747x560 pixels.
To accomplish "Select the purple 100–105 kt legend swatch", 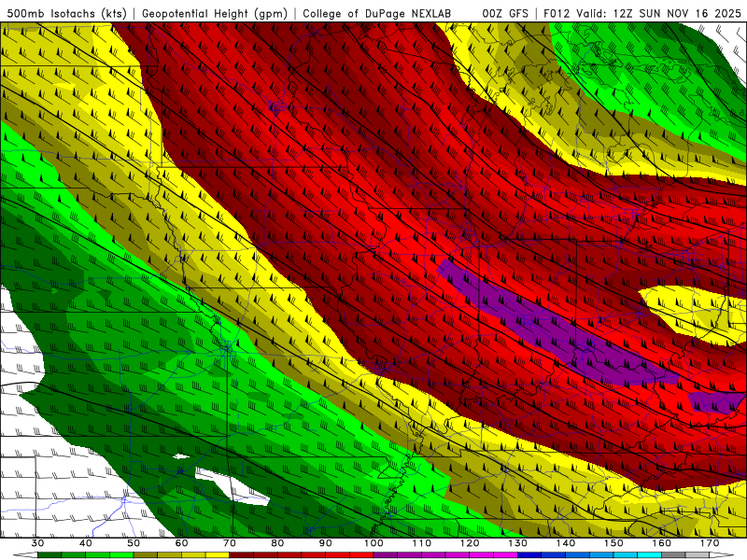I will [x=386, y=555].
